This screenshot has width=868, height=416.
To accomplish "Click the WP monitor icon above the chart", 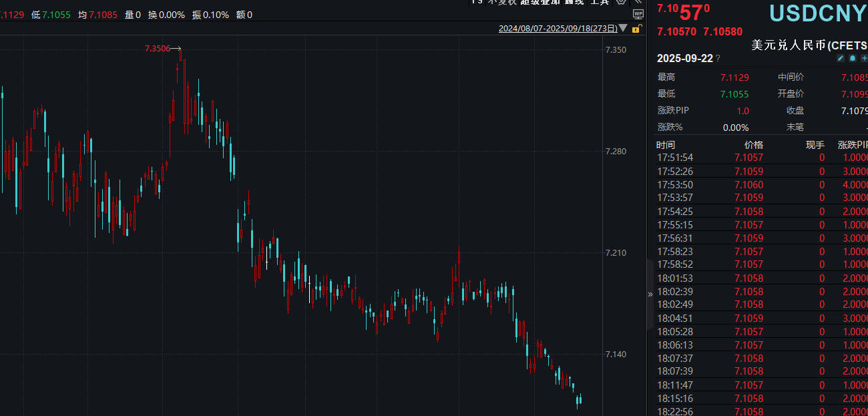I will point(638,14).
